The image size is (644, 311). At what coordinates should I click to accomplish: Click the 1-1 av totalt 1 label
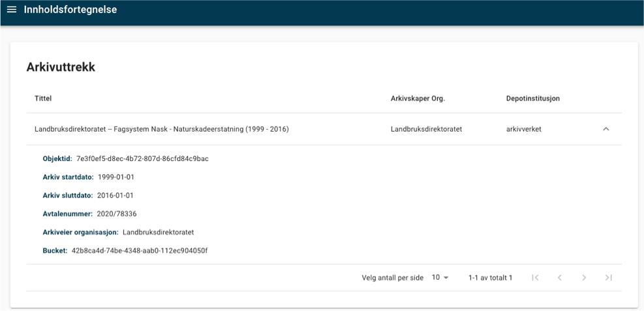point(491,278)
